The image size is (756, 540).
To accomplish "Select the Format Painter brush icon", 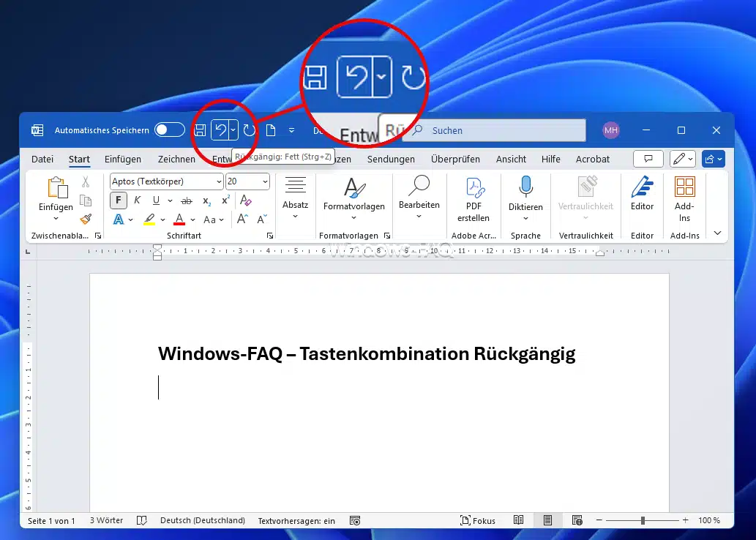I will coord(86,219).
